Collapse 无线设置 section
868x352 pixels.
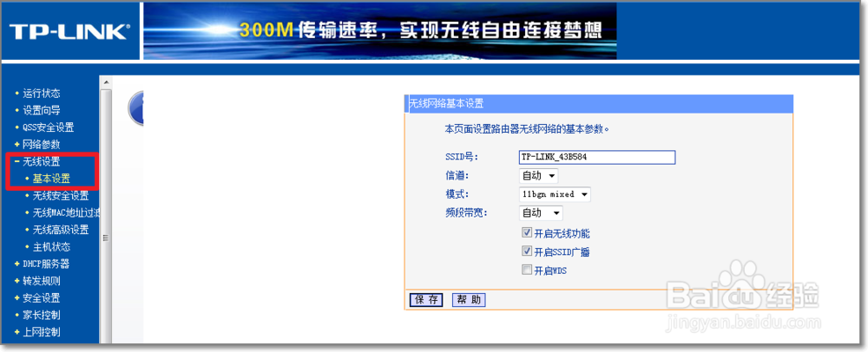click(42, 162)
